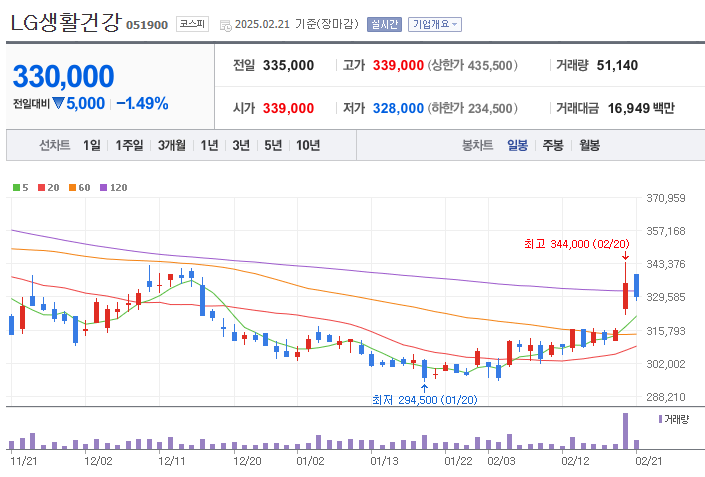Click the 최저 294,500 (01/20) annotation

pyautogui.click(x=424, y=400)
